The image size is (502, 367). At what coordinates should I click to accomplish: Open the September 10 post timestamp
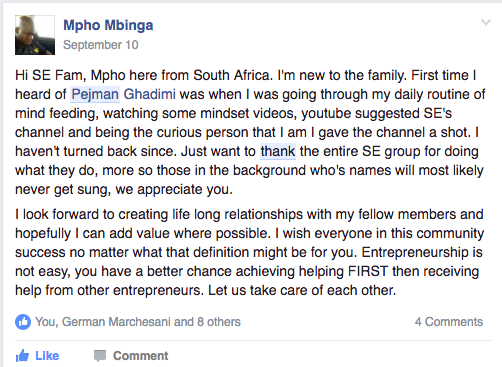coord(101,45)
